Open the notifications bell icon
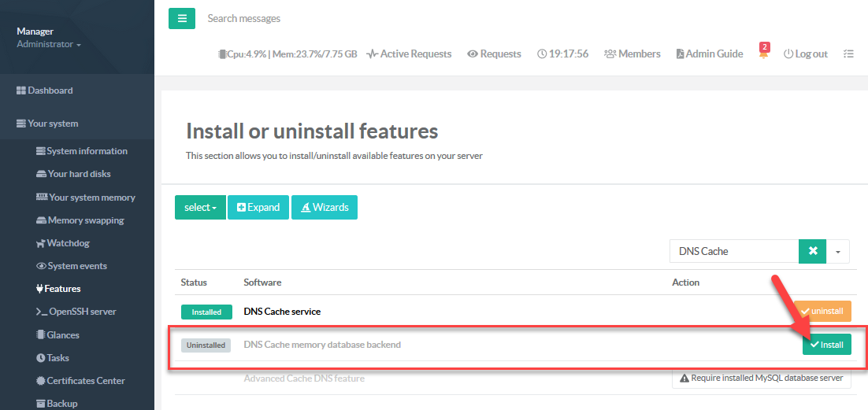The width and height of the screenshot is (868, 410). click(763, 54)
